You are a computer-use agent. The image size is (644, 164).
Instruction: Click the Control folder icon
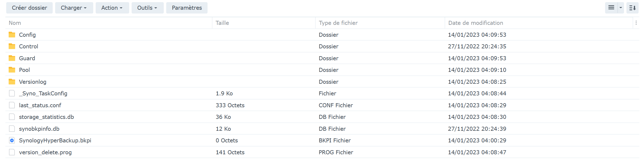(12, 46)
